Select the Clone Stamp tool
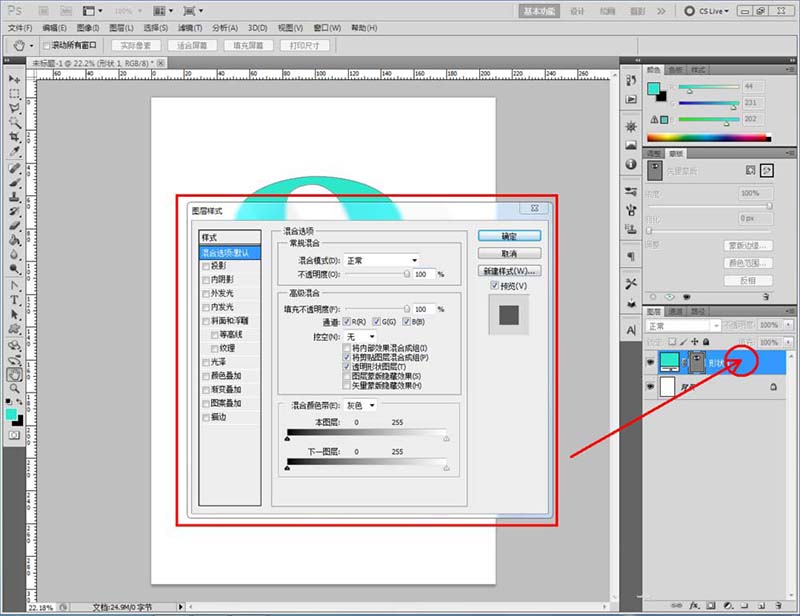 point(14,197)
